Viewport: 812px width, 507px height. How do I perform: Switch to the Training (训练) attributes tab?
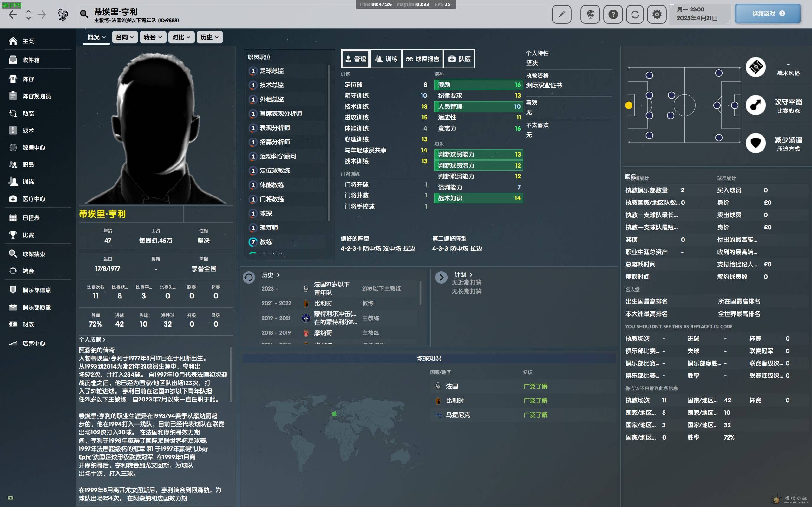386,59
